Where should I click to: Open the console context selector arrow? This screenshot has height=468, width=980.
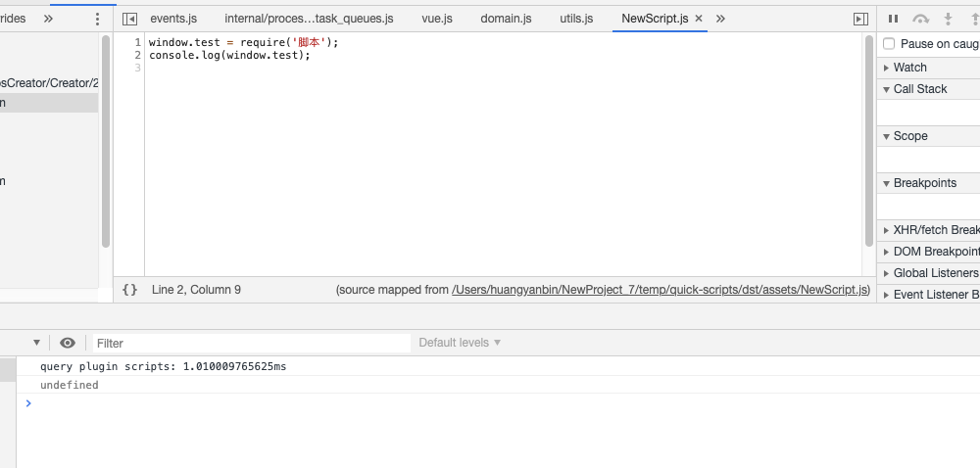click(x=36, y=343)
